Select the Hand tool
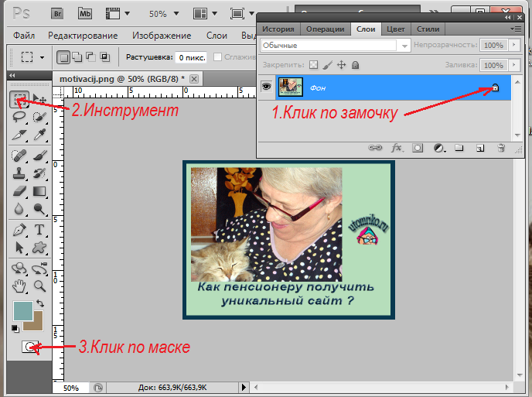 pos(19,286)
